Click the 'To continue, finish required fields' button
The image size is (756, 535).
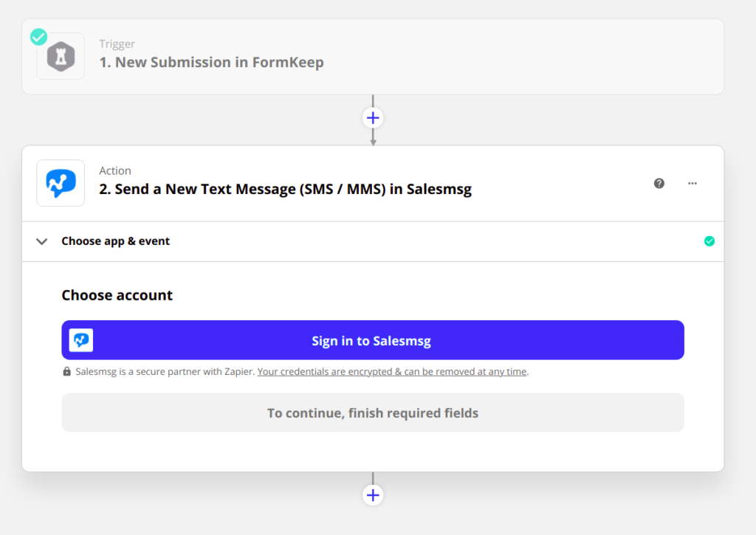[372, 413]
